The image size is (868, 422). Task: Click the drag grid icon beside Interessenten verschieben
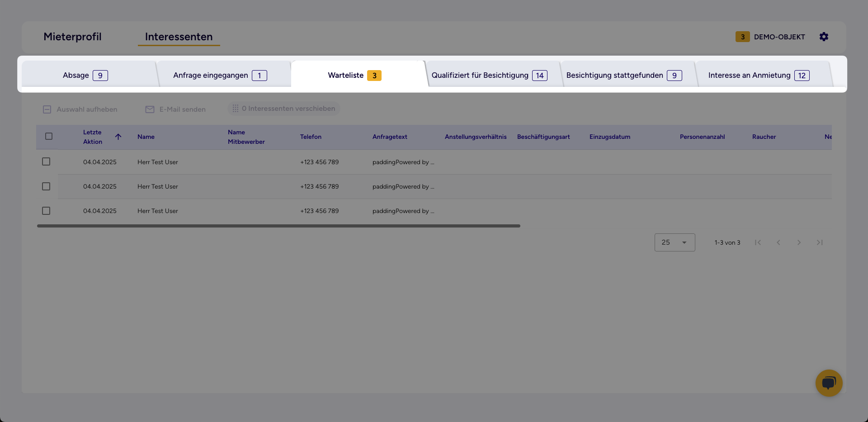236,108
